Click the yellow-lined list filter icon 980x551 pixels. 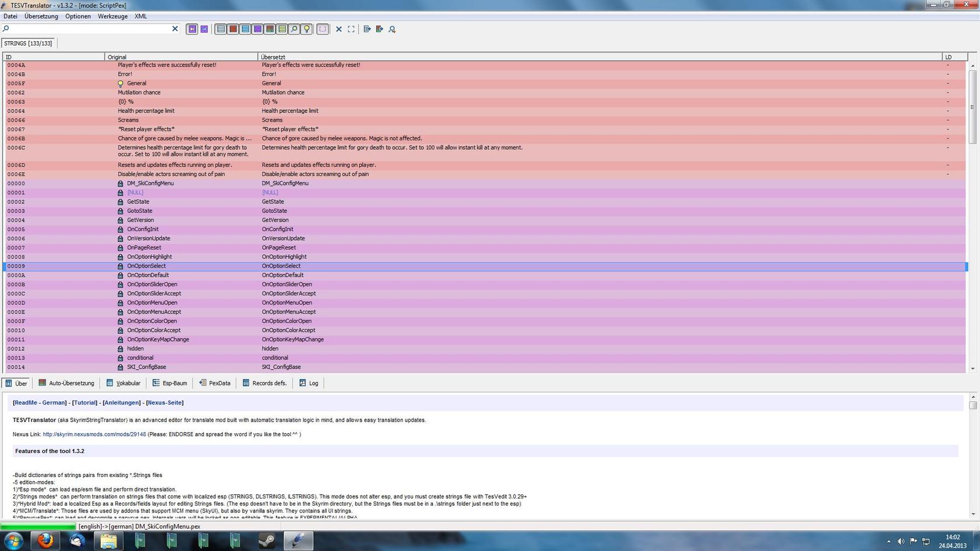[282, 29]
